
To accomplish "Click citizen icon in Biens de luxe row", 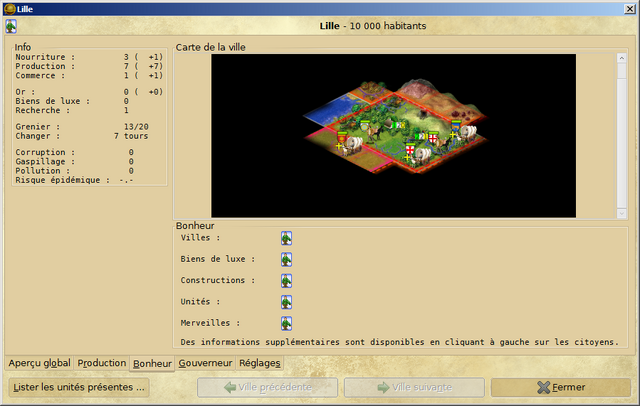I will click(286, 259).
